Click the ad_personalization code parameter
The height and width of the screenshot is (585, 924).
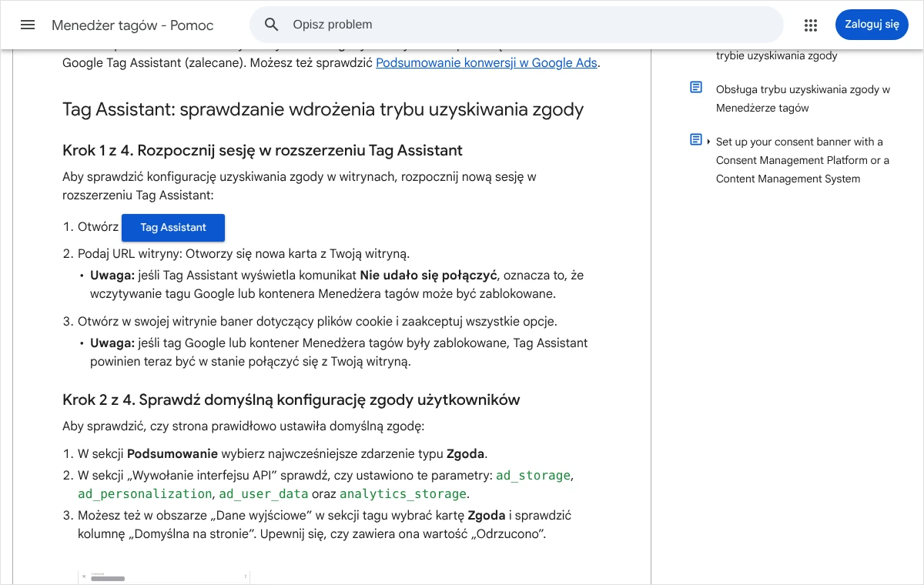[x=145, y=494]
